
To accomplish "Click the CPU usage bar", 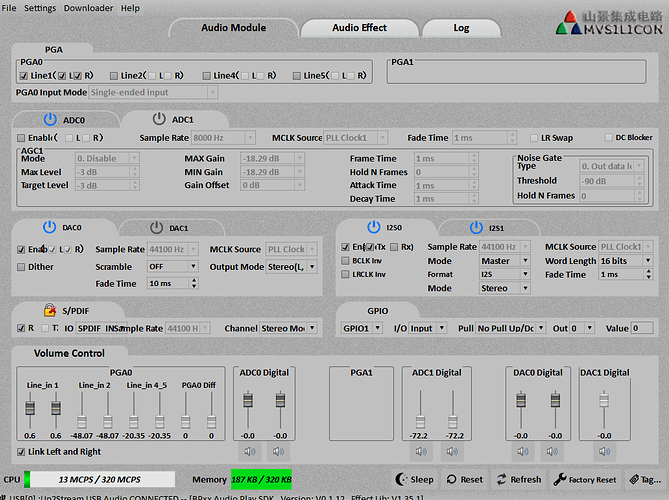I will click(99, 480).
